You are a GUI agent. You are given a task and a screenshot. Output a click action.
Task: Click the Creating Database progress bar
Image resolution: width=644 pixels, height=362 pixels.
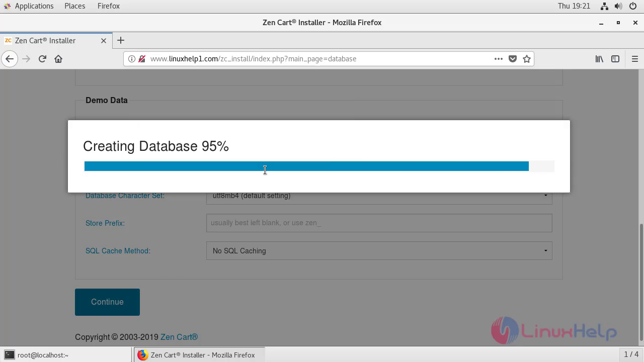click(x=319, y=166)
